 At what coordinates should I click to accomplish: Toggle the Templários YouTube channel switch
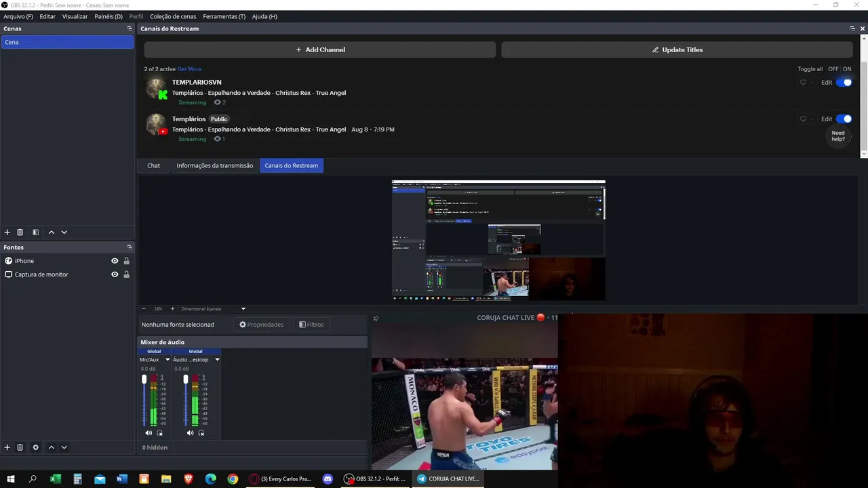coord(844,119)
